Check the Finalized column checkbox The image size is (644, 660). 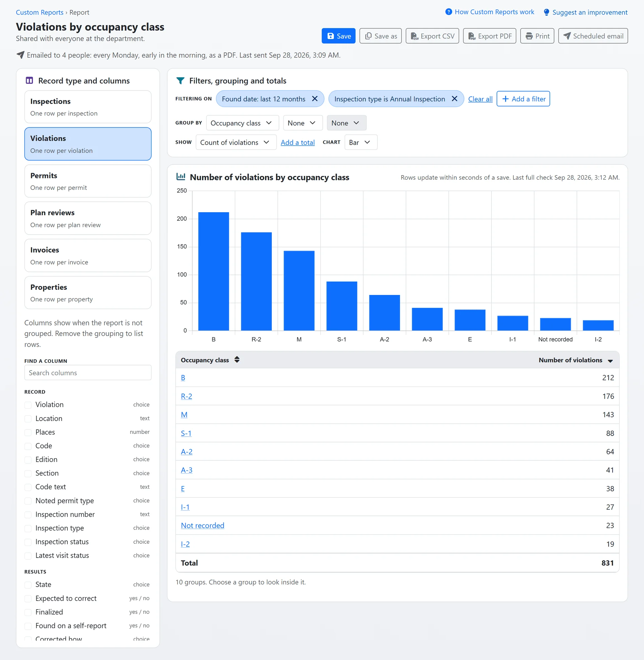(x=28, y=612)
